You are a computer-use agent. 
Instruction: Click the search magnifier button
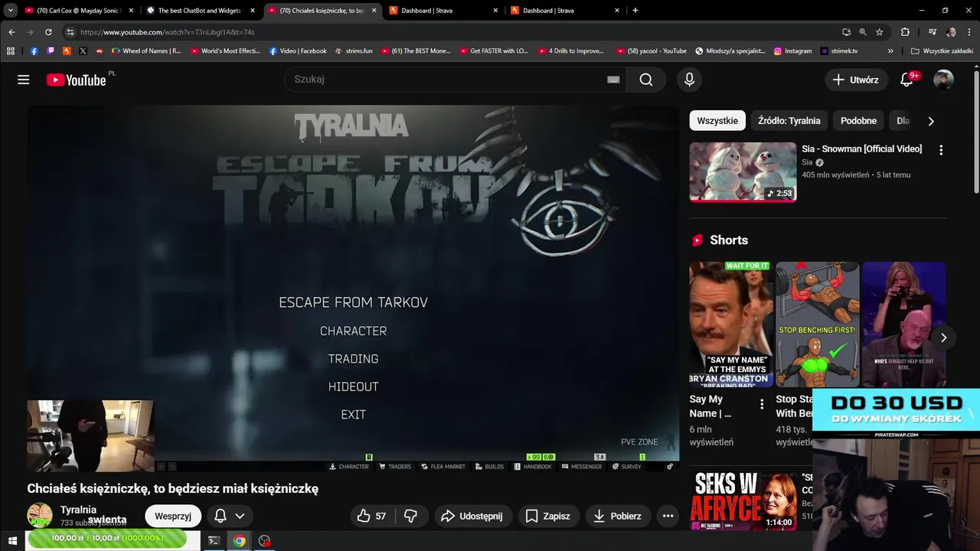(x=646, y=80)
